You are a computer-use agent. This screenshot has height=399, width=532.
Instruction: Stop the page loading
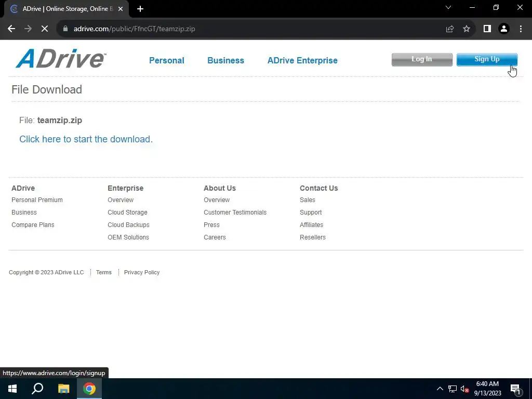click(45, 29)
